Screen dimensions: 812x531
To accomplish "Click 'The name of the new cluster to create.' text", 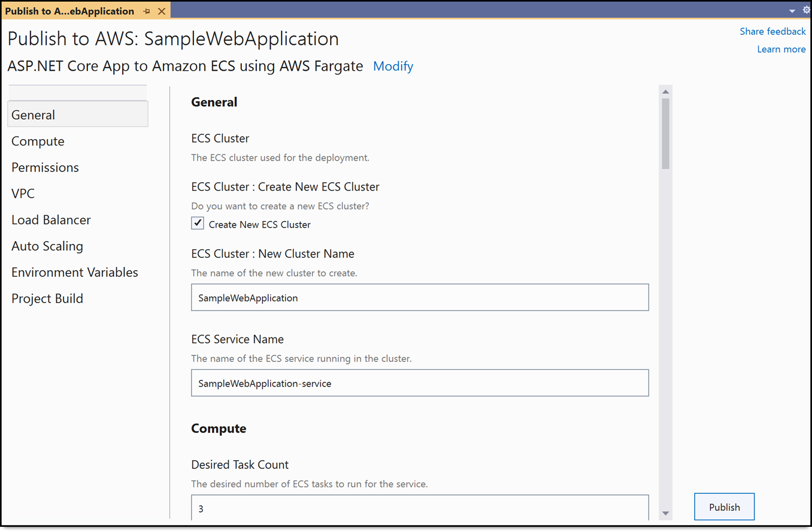I will tap(274, 273).
